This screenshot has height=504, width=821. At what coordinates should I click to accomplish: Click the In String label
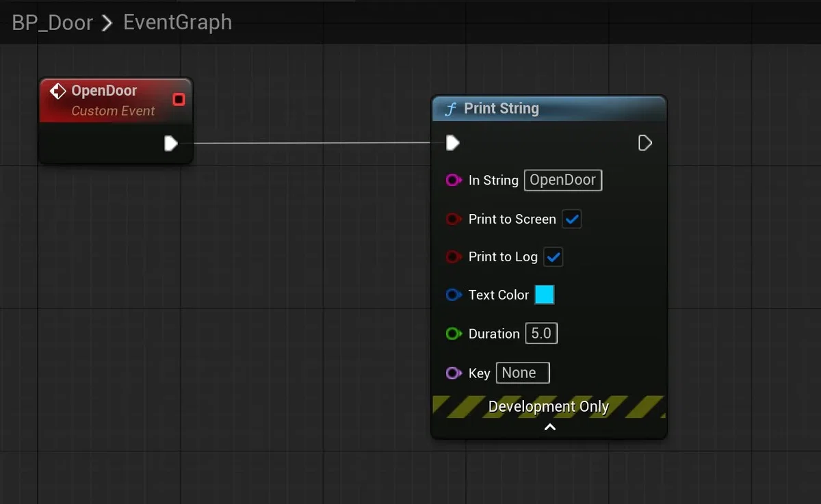(x=493, y=181)
